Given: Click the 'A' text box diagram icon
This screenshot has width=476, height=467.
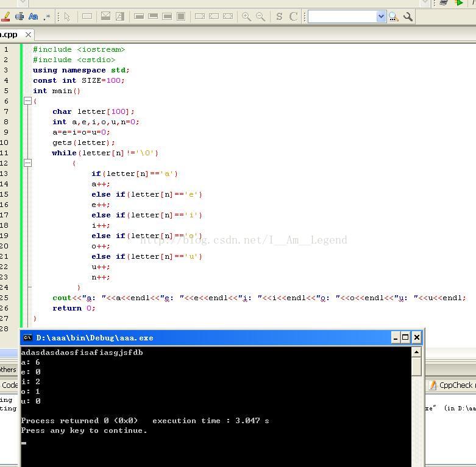Looking at the screenshot, I should pyautogui.click(x=120, y=16).
